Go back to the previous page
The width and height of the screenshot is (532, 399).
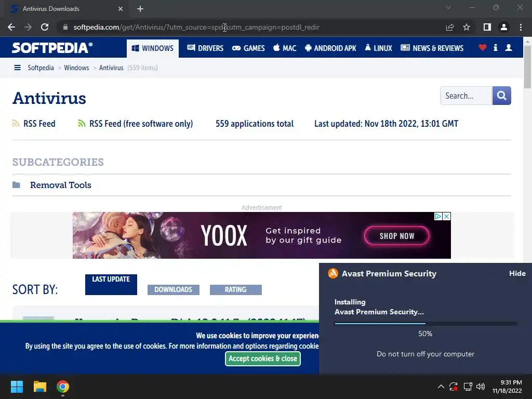point(11,27)
